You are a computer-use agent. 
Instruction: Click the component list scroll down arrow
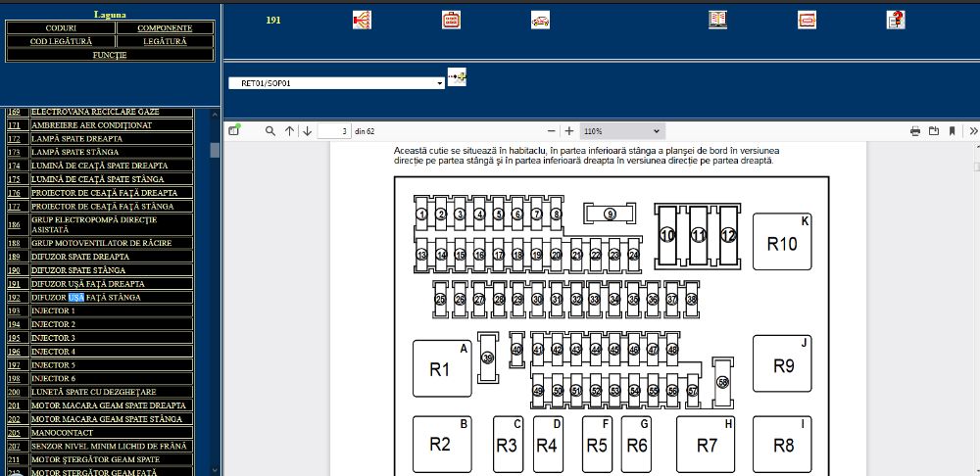tap(215, 470)
